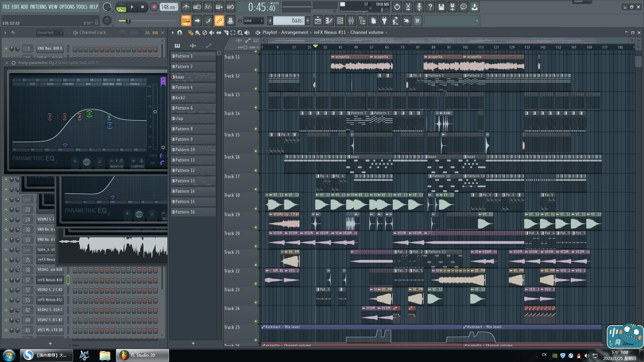Select the playlist zoom magnifier tool
Screen dimensions: 644x362
[240, 33]
